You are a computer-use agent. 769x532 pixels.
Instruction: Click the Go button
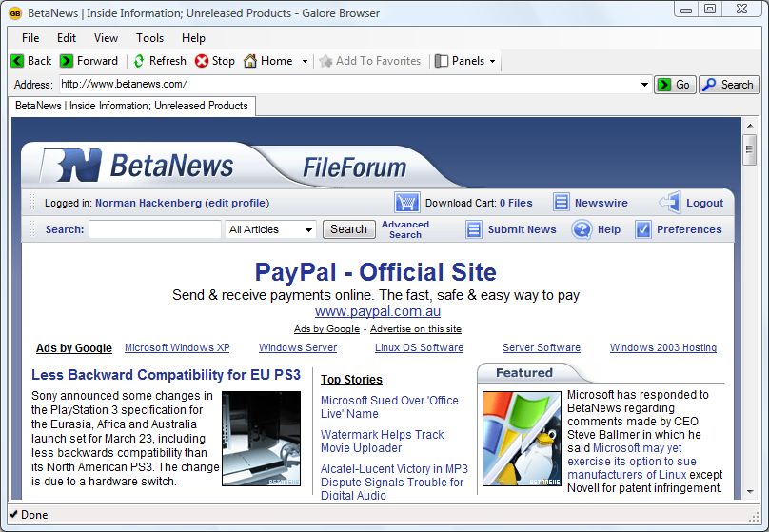[x=675, y=85]
